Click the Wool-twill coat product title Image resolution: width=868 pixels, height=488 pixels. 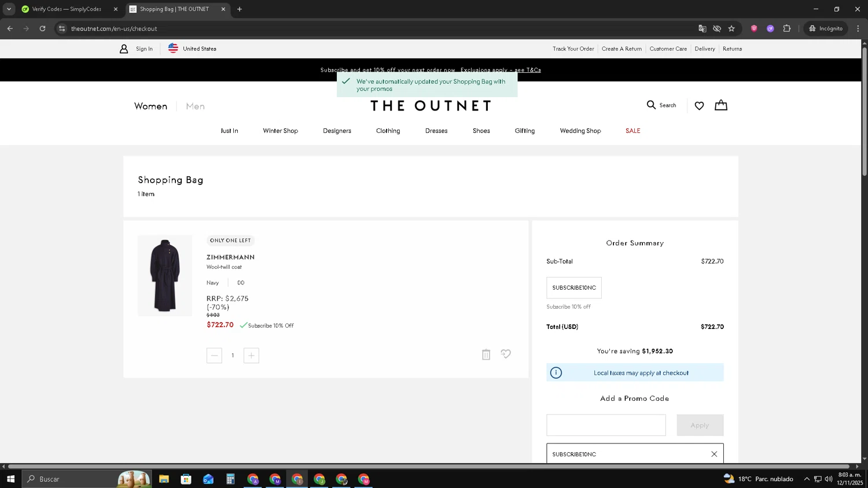click(x=224, y=267)
